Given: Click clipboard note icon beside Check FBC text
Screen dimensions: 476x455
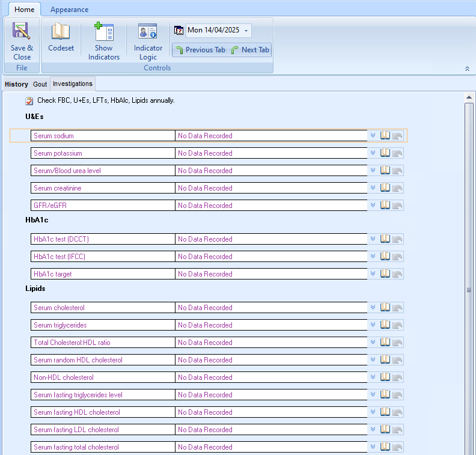Looking at the screenshot, I should [29, 101].
